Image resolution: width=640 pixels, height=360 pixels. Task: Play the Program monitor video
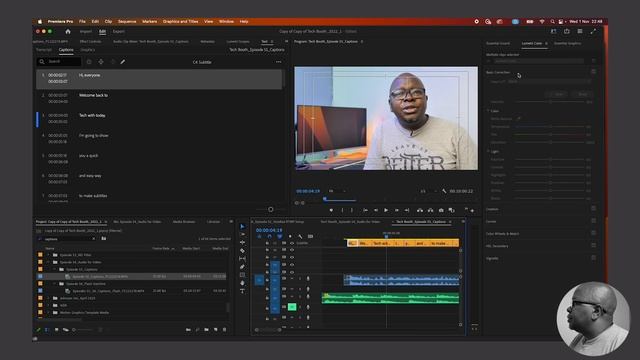(386, 210)
